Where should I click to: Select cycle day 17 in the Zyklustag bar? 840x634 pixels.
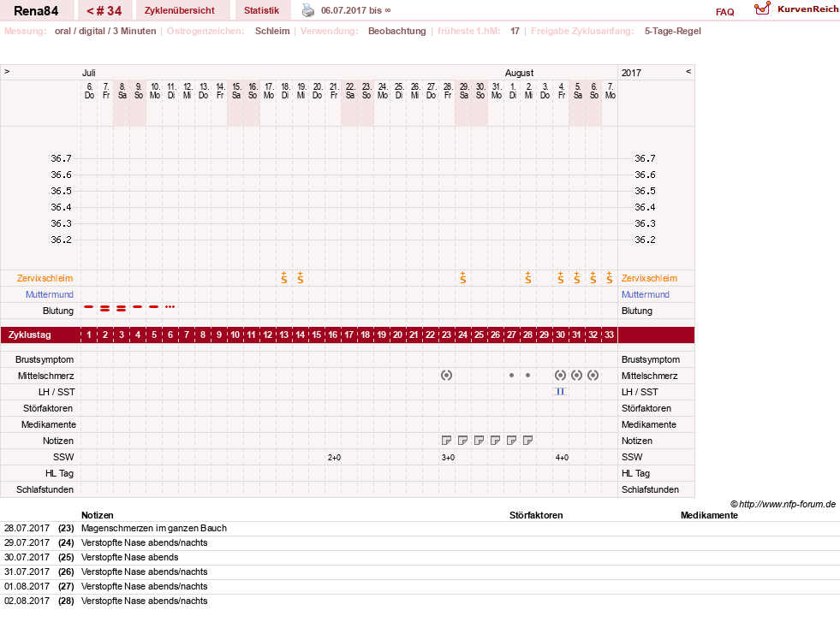pos(349,335)
